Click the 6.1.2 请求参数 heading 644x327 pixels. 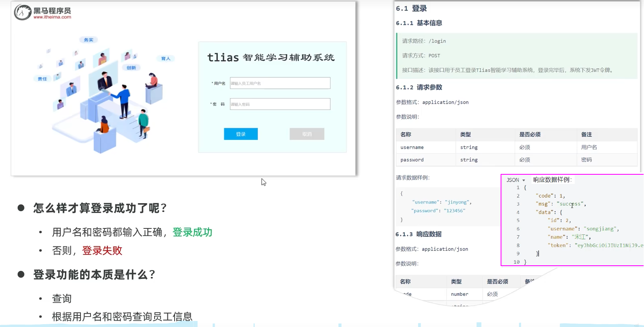point(419,87)
